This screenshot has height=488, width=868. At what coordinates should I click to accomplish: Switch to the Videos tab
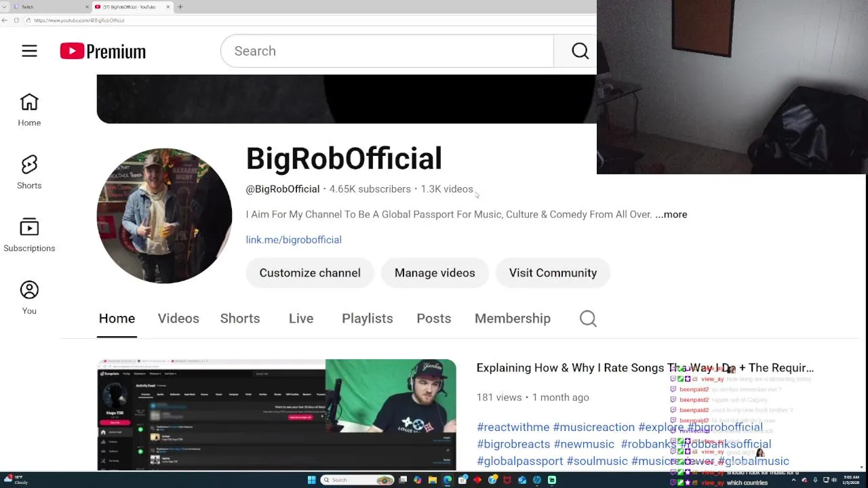pyautogui.click(x=178, y=319)
